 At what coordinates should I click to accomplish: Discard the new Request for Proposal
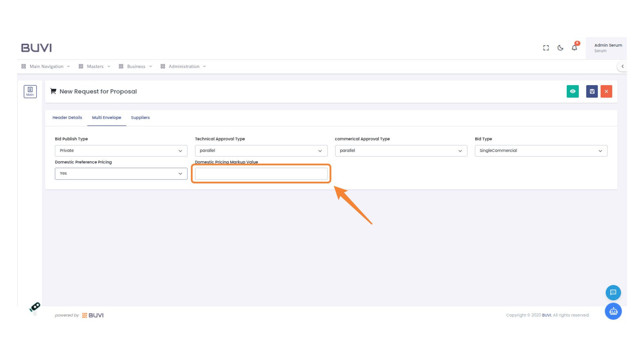coord(606,91)
